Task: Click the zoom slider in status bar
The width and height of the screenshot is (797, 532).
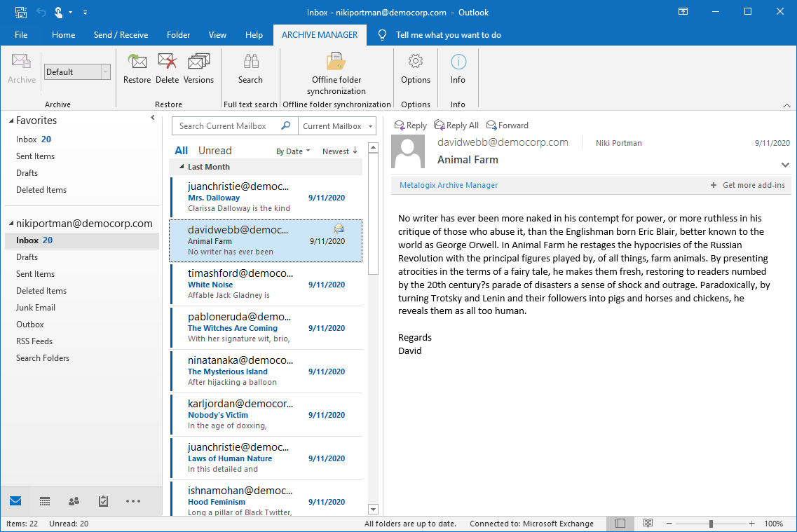Action: pyautogui.click(x=711, y=524)
